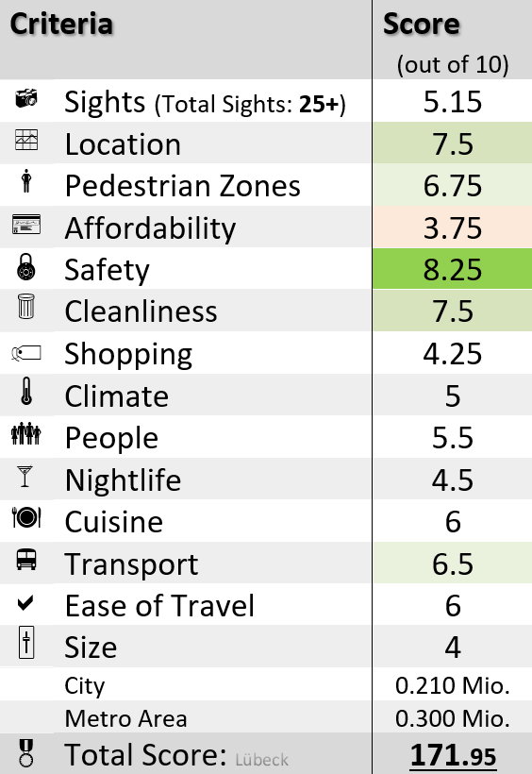This screenshot has width=532, height=774.
Task: Select the chart icon next to Location
Action: (26, 140)
